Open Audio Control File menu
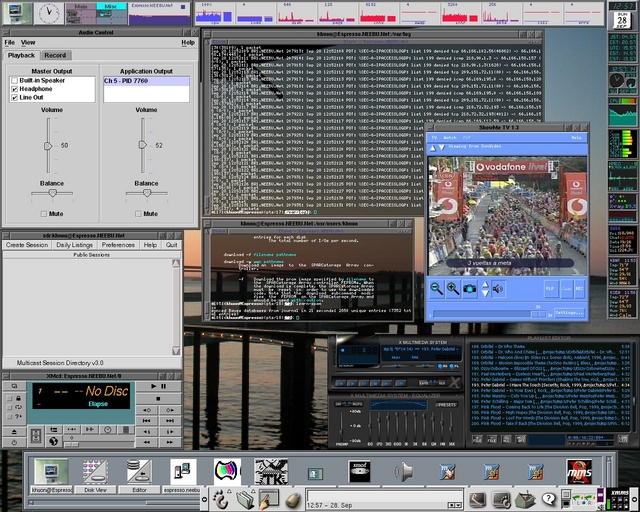Image resolution: width=640 pixels, height=512 pixels. pos(9,42)
